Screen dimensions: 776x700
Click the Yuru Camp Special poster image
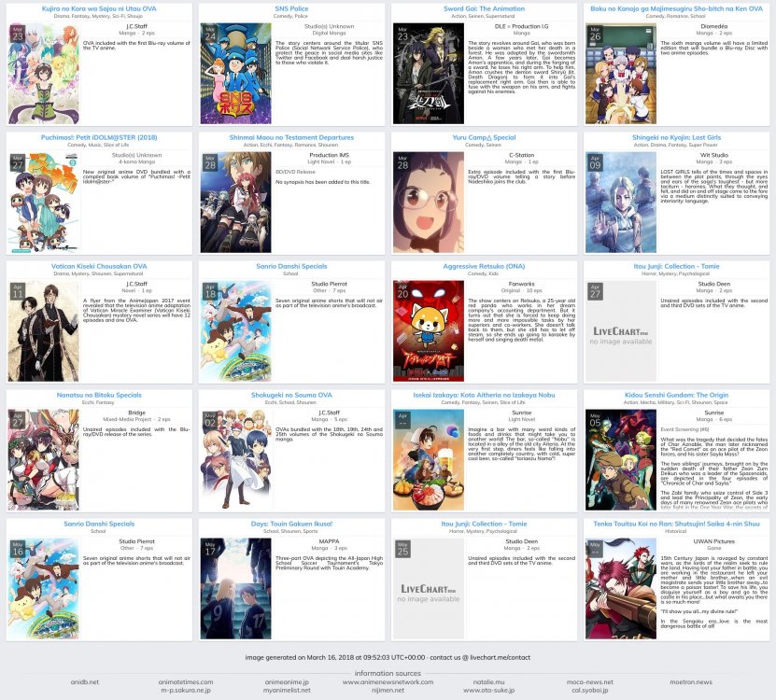click(429, 203)
